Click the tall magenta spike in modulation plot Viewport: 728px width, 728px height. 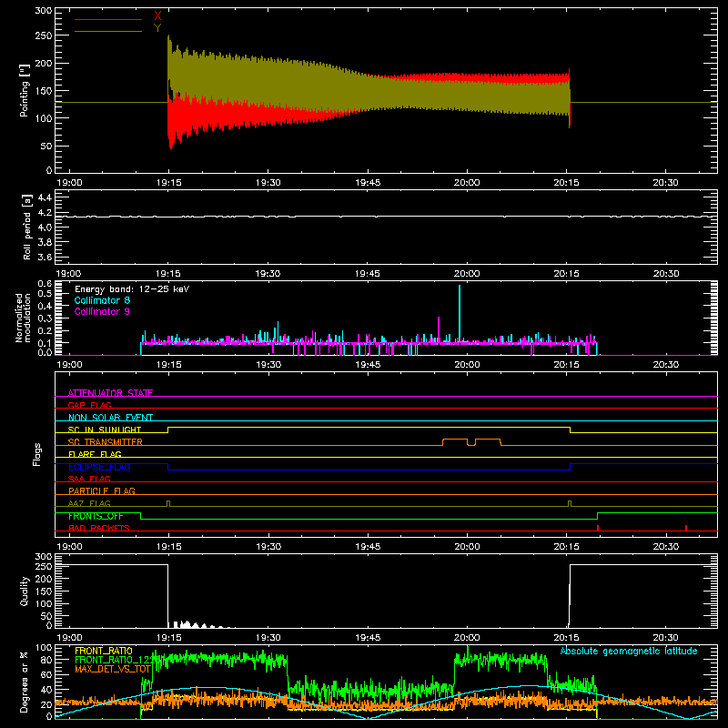pyautogui.click(x=439, y=330)
